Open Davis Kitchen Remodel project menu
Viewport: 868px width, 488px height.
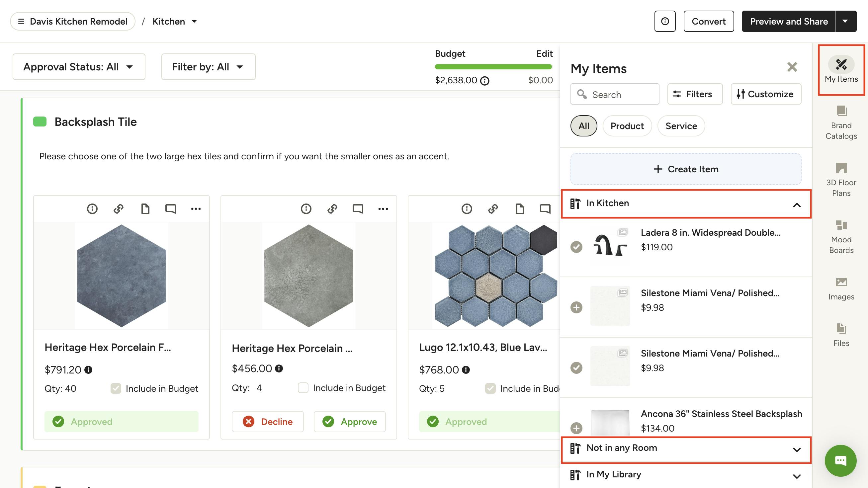pos(72,21)
